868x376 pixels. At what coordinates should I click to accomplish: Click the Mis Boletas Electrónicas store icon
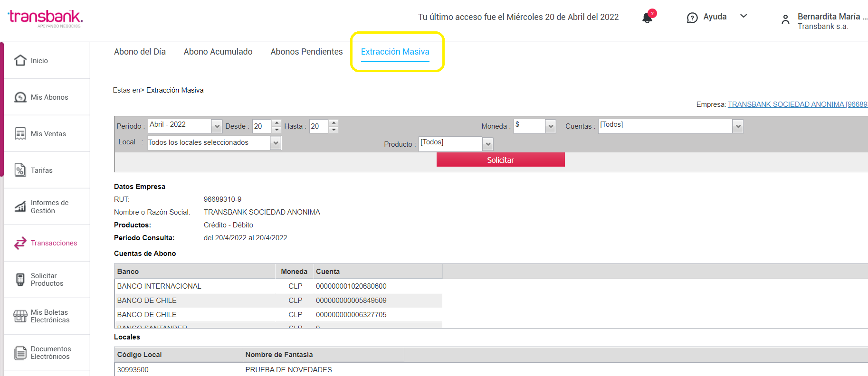point(20,316)
